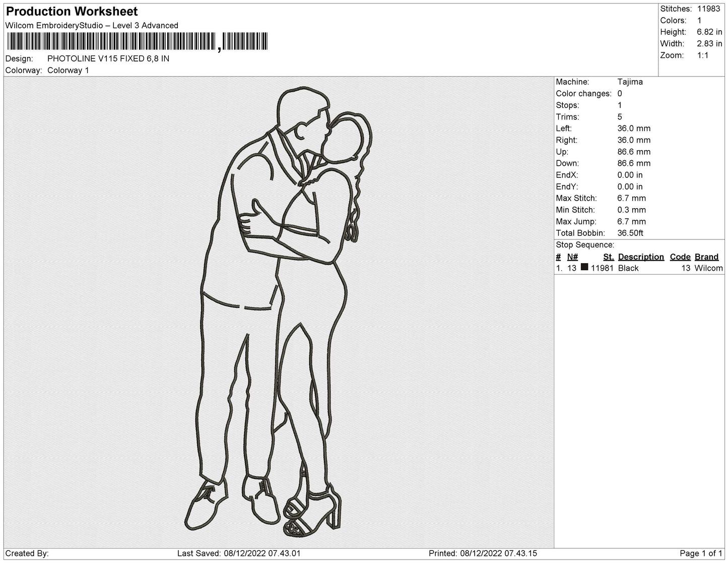
Task: Click the Zoom 1:1 value
Action: click(x=703, y=55)
